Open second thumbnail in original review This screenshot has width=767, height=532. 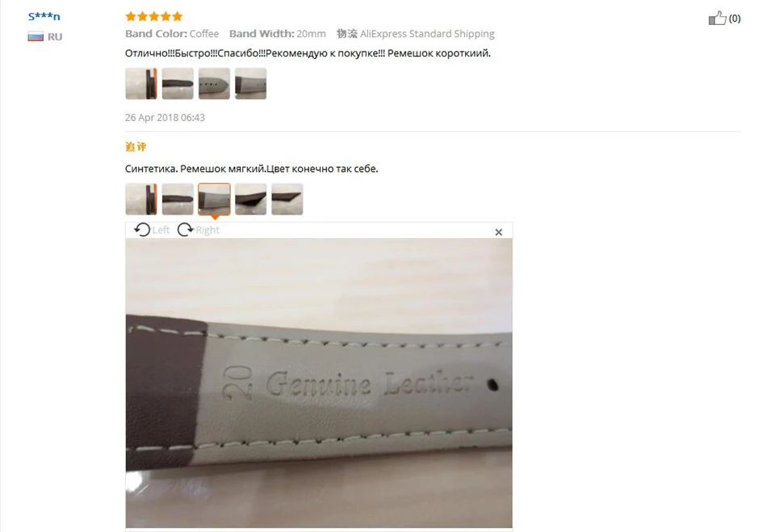pyautogui.click(x=178, y=84)
